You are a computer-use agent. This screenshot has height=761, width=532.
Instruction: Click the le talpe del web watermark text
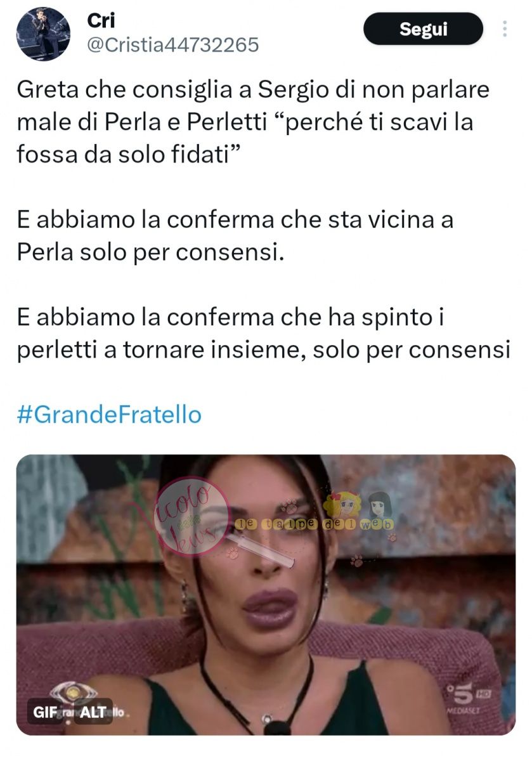(315, 524)
